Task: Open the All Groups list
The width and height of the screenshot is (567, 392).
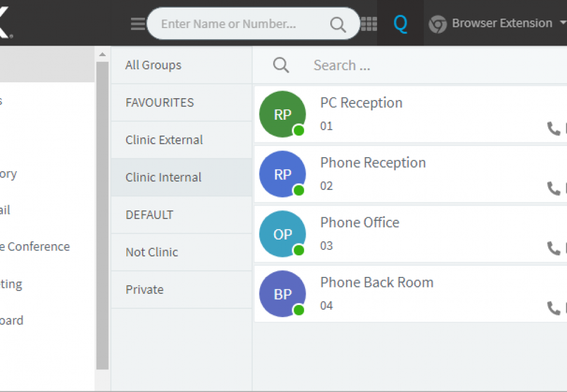Action: tap(153, 65)
